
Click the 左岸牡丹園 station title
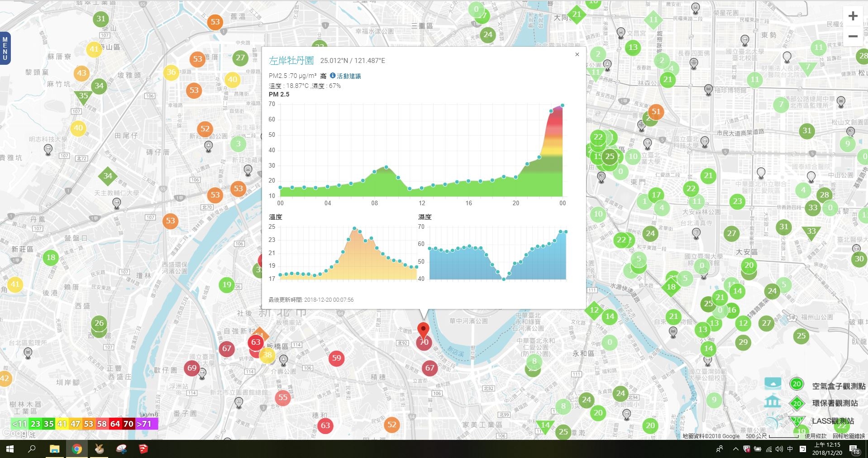point(291,60)
